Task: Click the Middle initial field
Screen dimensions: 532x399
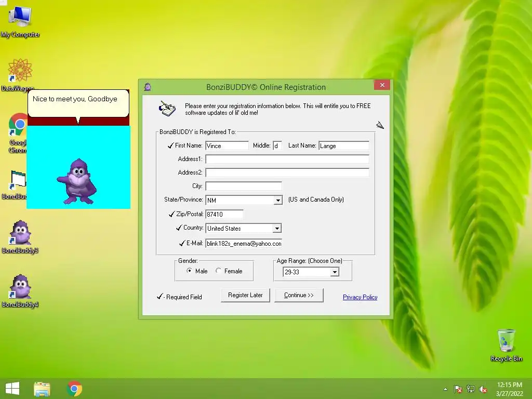Action: point(277,146)
